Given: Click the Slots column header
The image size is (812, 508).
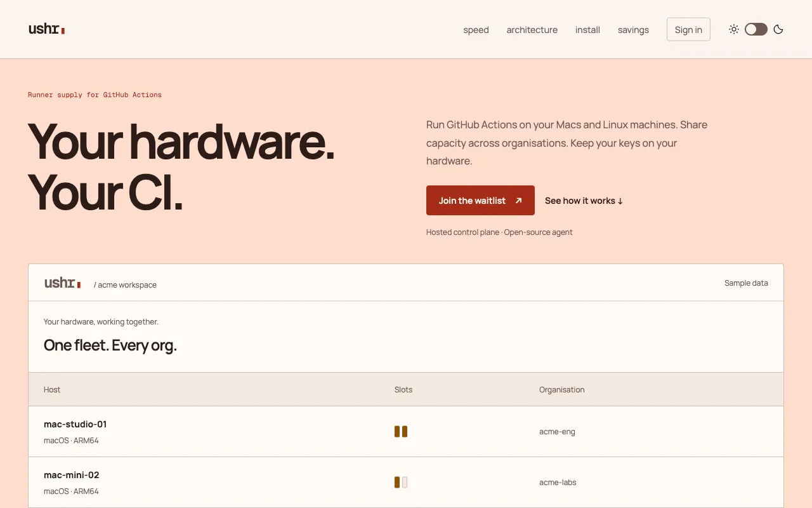Looking at the screenshot, I should [403, 390].
